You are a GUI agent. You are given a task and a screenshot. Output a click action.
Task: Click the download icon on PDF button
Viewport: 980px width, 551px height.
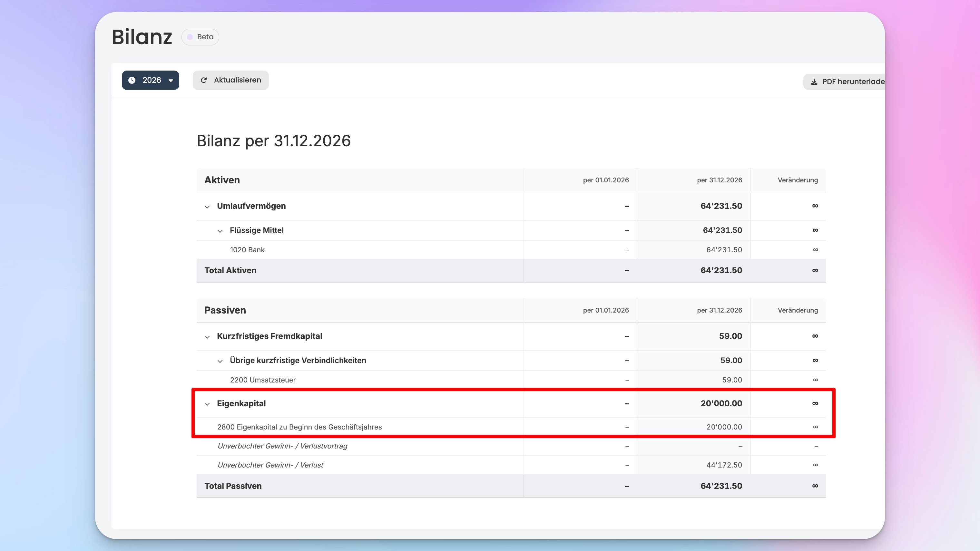click(x=814, y=82)
